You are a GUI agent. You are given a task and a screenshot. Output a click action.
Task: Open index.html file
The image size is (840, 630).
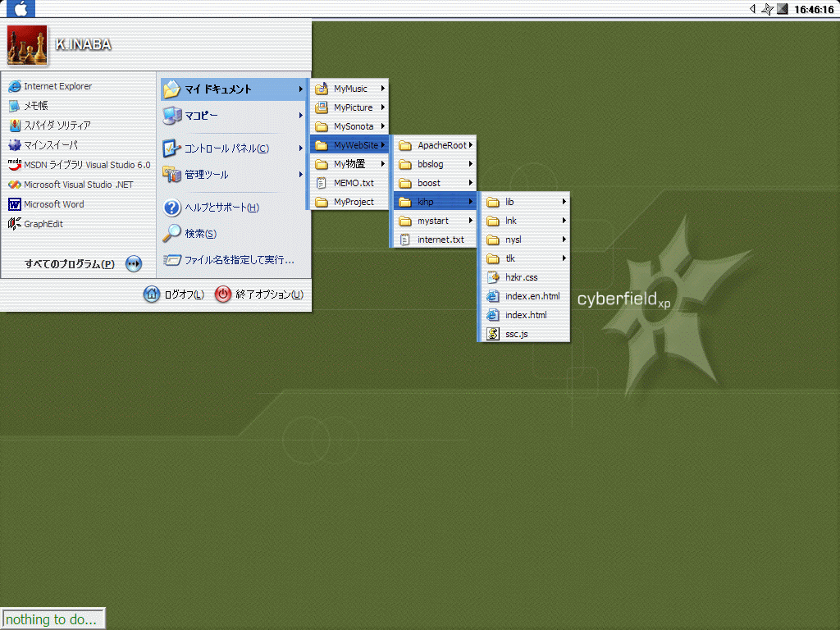(526, 315)
